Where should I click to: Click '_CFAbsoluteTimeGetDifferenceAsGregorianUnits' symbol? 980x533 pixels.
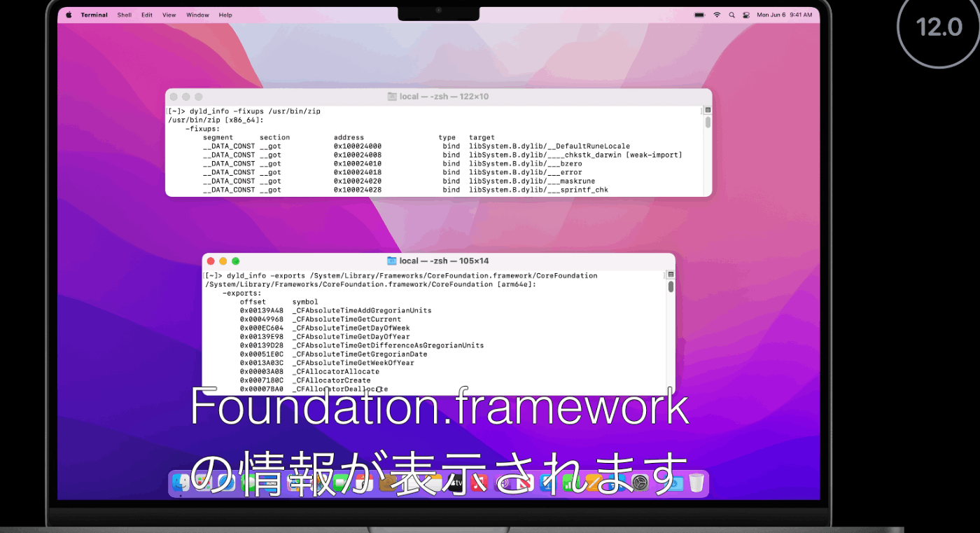(x=388, y=345)
